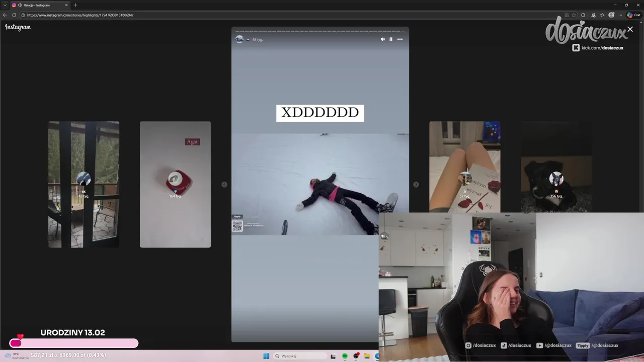The image size is (644, 362).
Task: Open a new browser tab
Action: pos(75,5)
